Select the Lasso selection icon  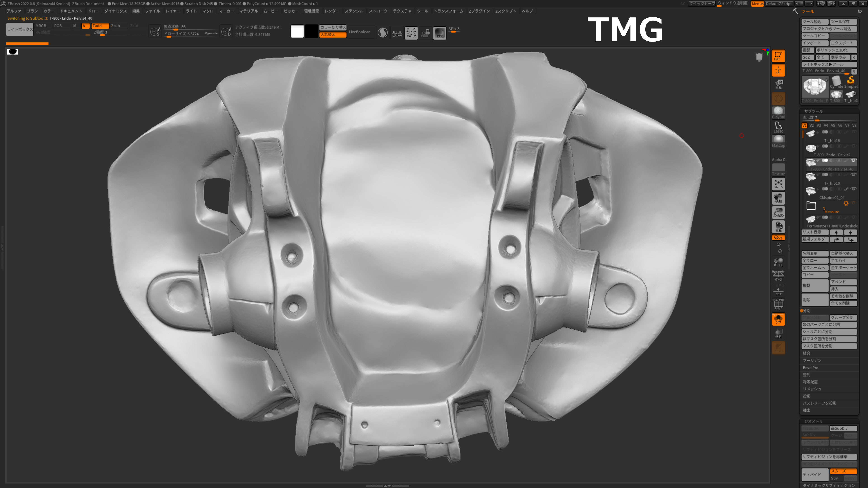[x=778, y=127]
